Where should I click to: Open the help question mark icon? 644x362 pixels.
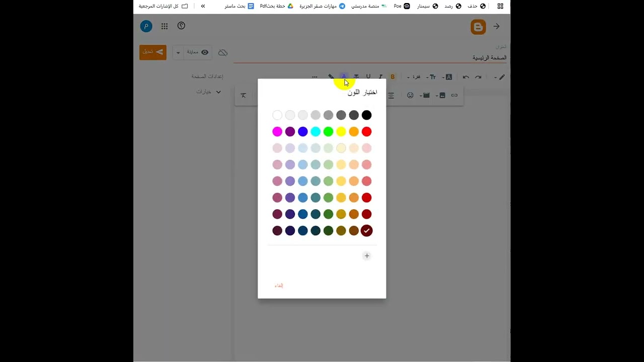[x=182, y=26]
